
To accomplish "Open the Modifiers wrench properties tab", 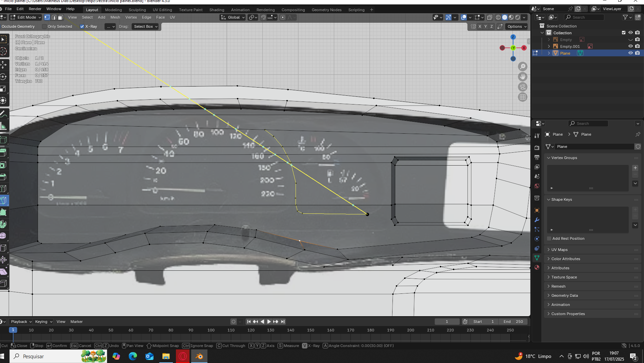I will (537, 220).
